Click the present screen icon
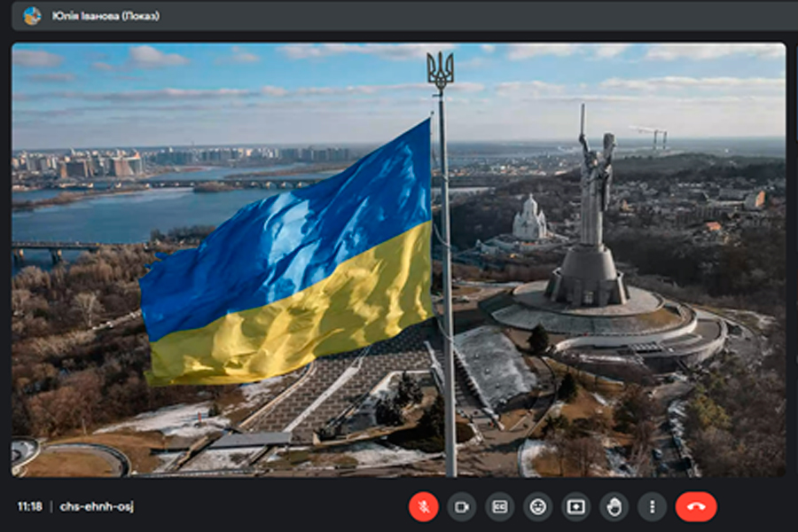The width and height of the screenshot is (798, 532). 575,506
